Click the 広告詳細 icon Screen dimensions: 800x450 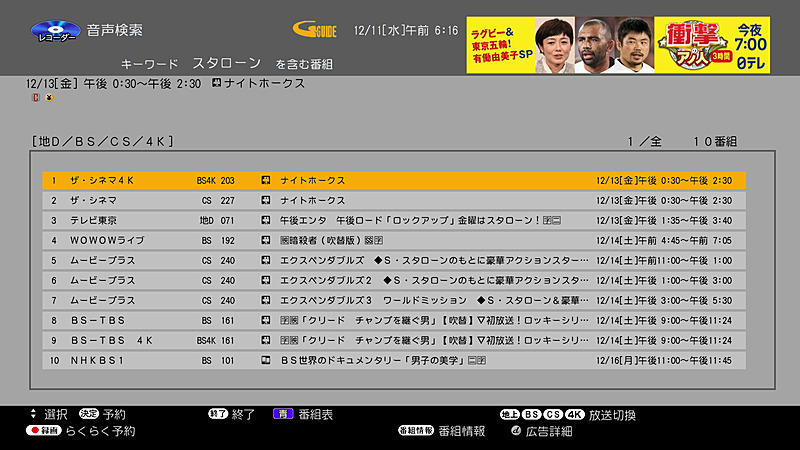516,431
